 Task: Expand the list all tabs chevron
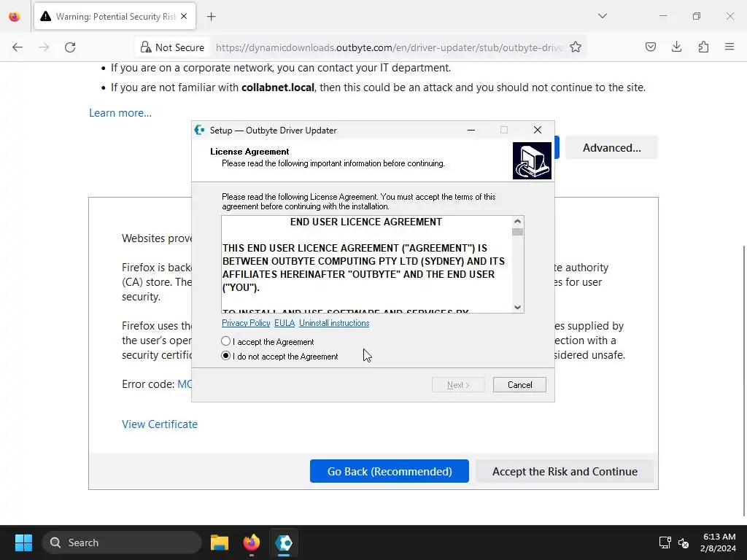click(x=603, y=16)
